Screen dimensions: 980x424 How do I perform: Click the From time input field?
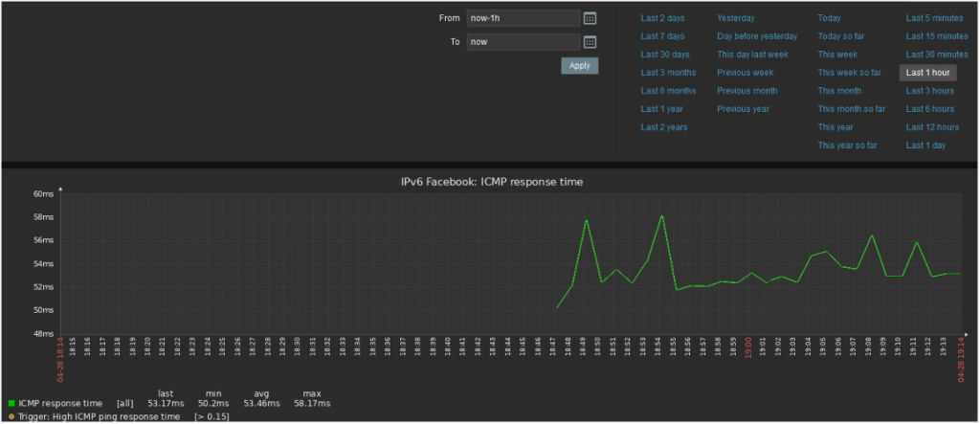[x=523, y=18]
